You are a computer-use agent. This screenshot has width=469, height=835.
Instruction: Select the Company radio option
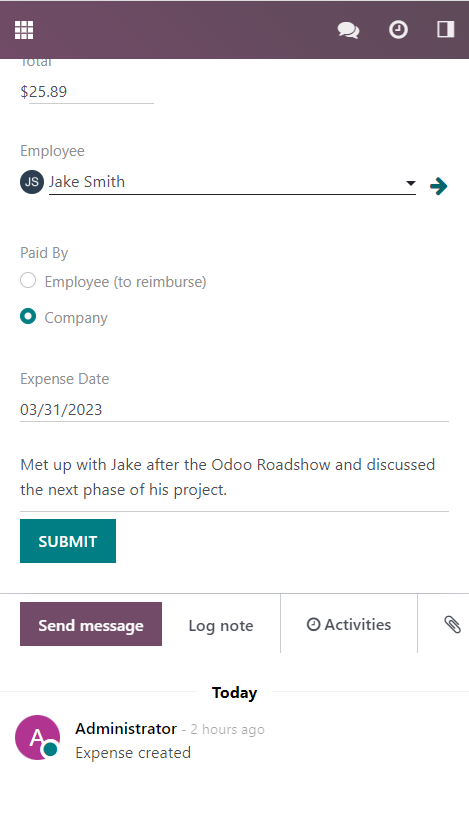click(28, 316)
